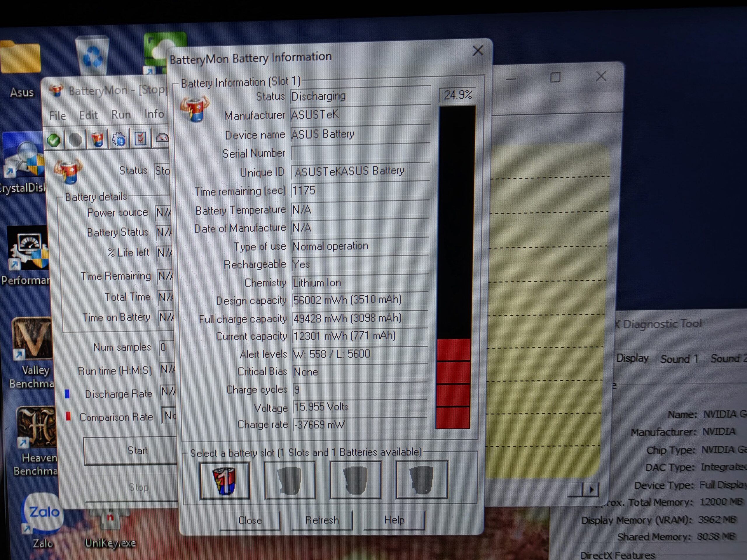Click the Num samples field showing 0
747x560 pixels.
167,347
